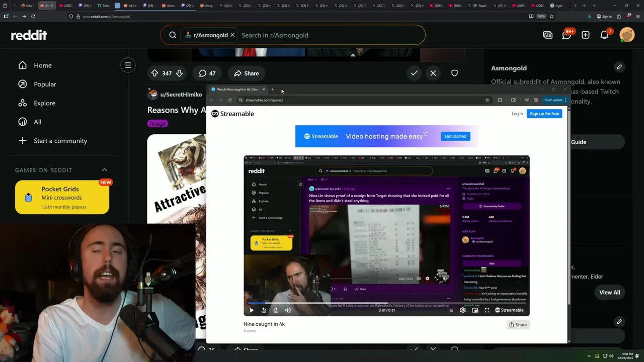Open moderator shield actions for post
The image size is (644, 362).
(x=454, y=73)
